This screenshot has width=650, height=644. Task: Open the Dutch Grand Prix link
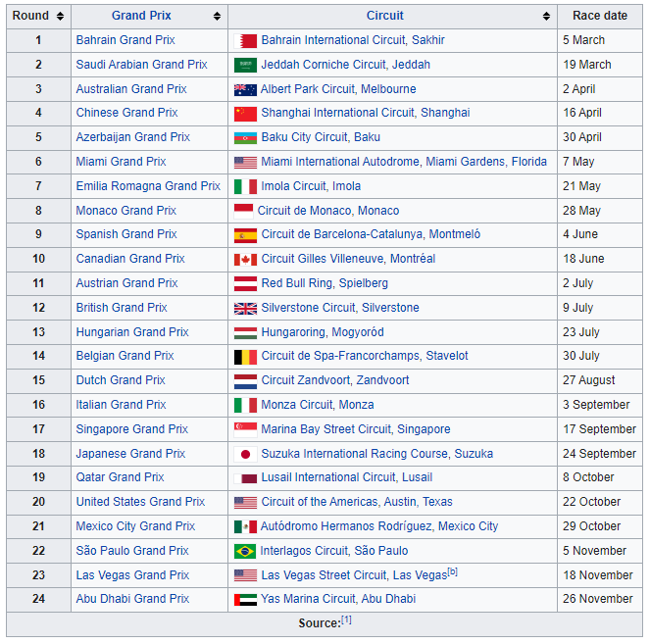click(121, 380)
